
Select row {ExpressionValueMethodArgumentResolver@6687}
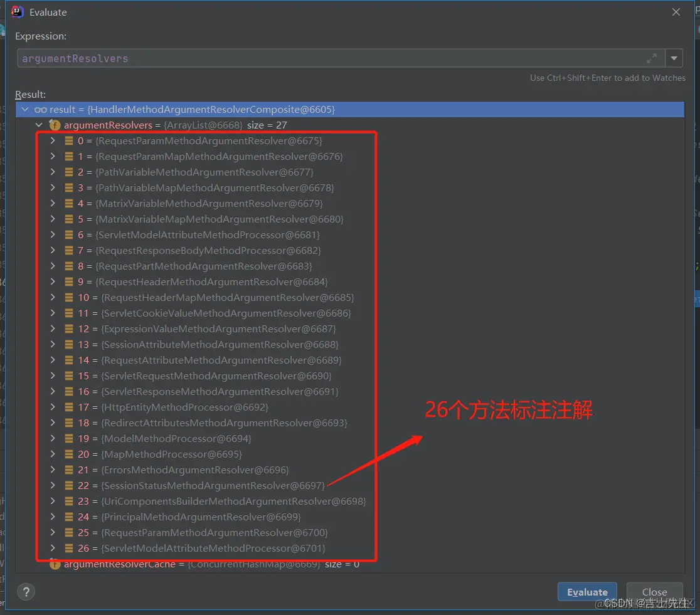[x=350, y=329]
